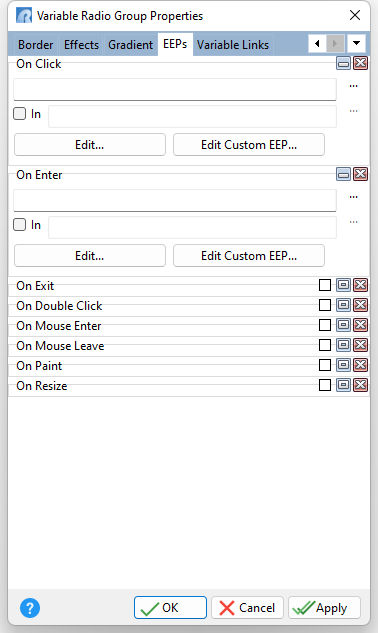
Task: Open the tab list dropdown arrow
Action: [356, 43]
